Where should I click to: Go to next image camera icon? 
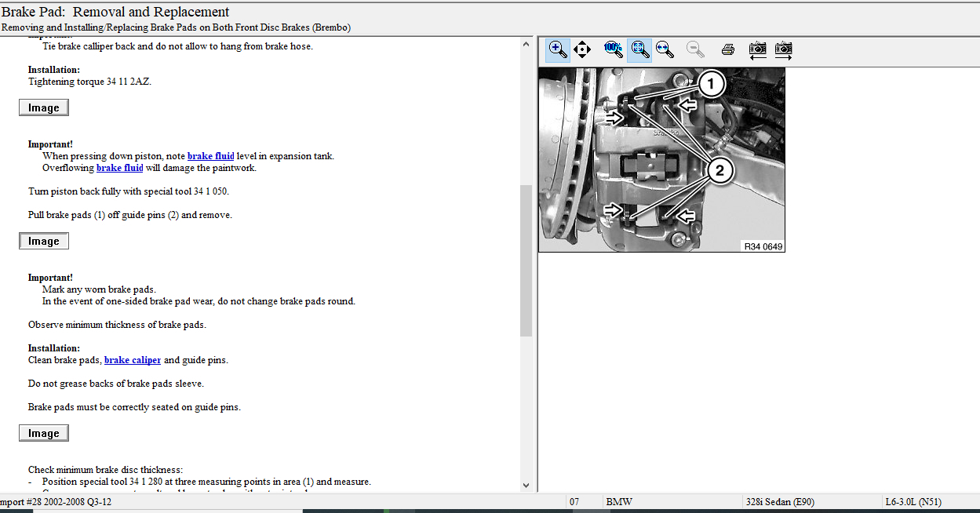pyautogui.click(x=784, y=49)
